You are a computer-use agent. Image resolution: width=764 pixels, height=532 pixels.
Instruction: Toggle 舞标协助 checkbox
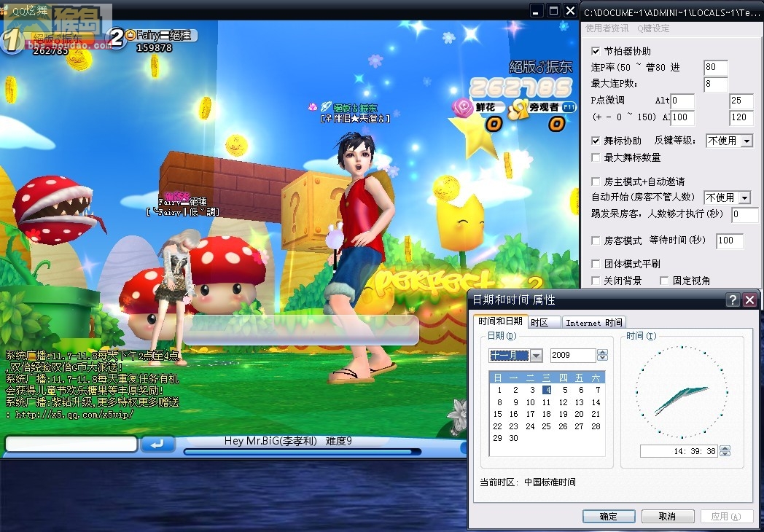pyautogui.click(x=596, y=141)
